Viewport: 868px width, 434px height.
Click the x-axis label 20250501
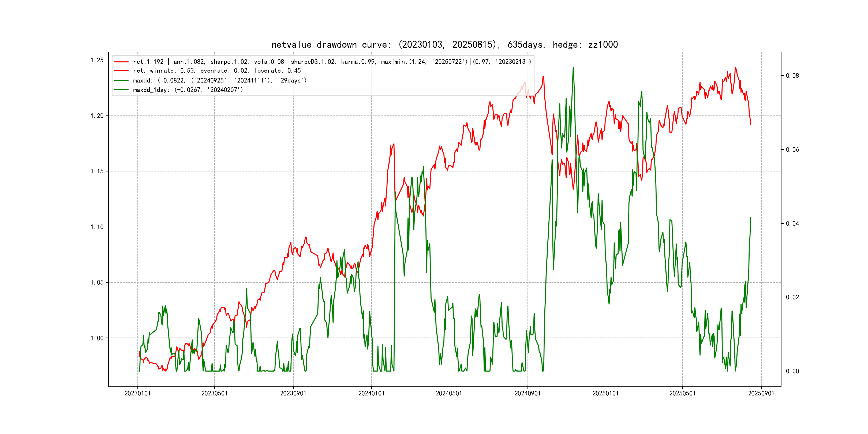click(x=682, y=393)
